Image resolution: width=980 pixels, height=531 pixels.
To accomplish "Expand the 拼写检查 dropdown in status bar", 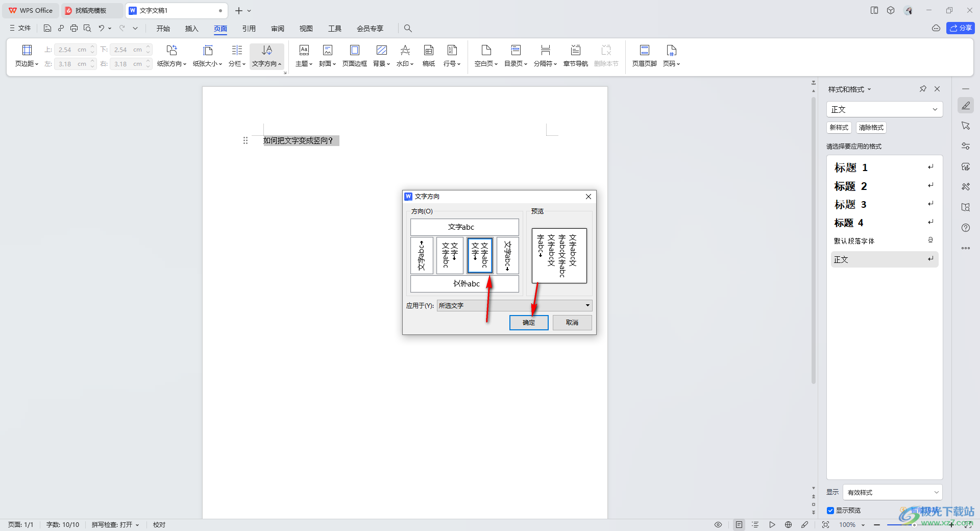I will [x=137, y=525].
